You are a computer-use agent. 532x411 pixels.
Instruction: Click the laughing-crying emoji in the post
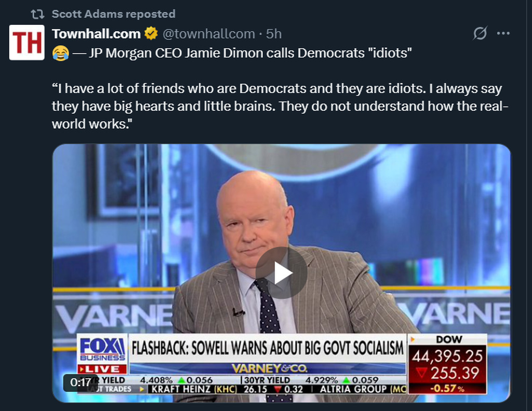(60, 53)
